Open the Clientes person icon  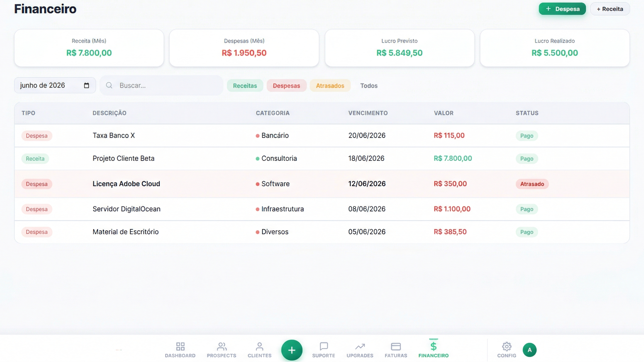pyautogui.click(x=259, y=346)
